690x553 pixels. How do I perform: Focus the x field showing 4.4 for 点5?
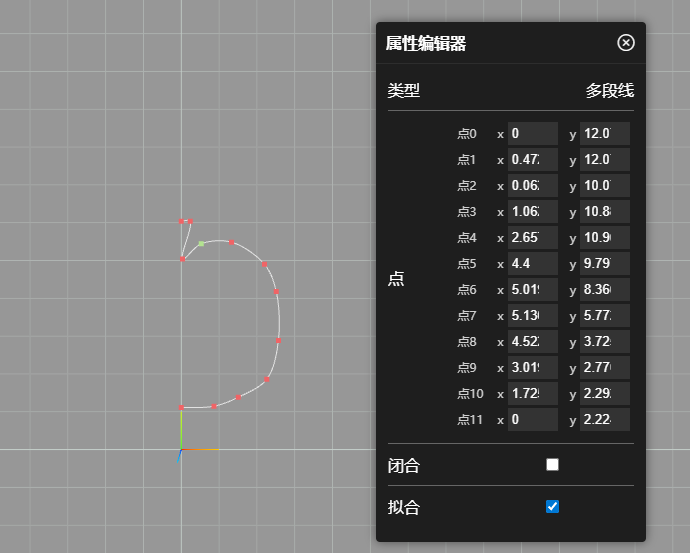coord(532,264)
